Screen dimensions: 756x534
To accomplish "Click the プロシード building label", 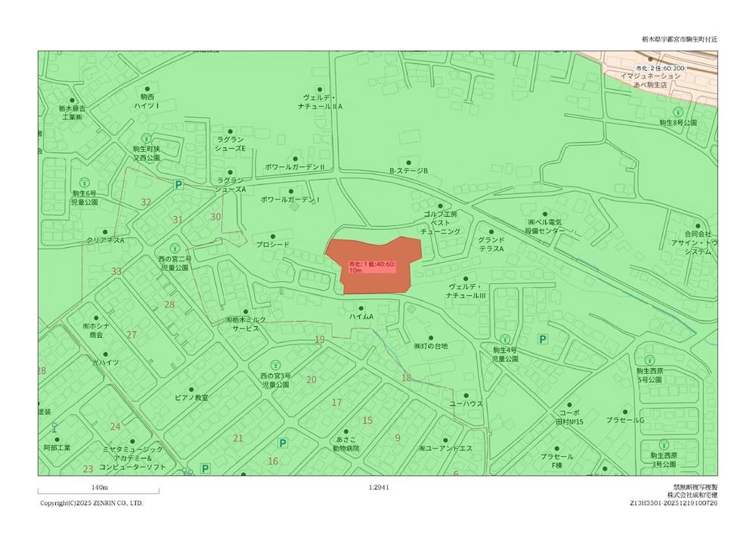I will click(273, 244).
